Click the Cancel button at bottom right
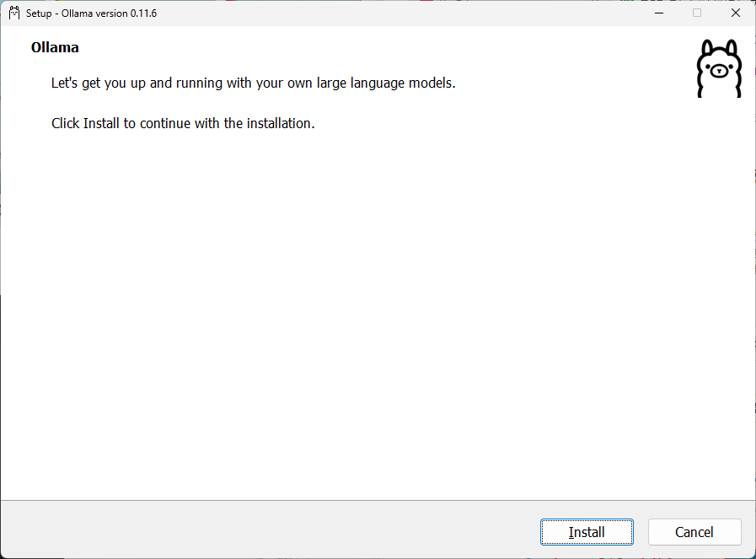The height and width of the screenshot is (559, 756). 694,532
